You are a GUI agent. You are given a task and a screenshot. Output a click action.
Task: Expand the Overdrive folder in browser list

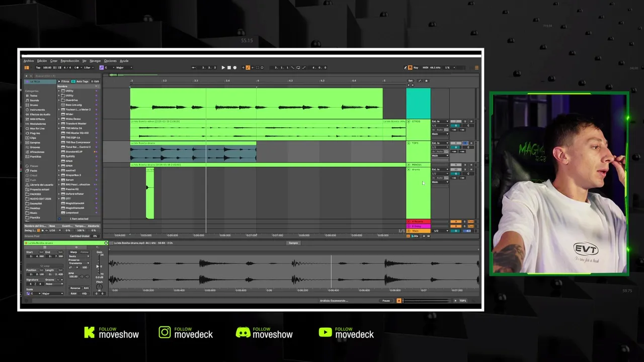[59, 100]
